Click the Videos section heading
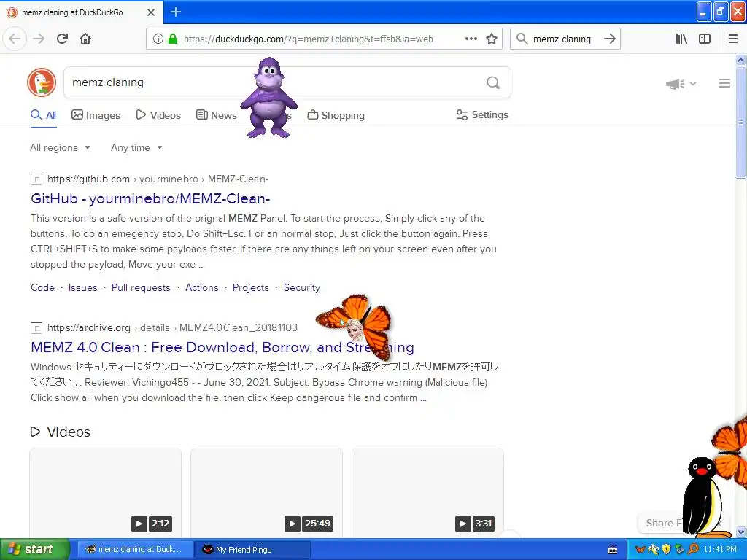Screen dimensions: 747x560 point(61,432)
